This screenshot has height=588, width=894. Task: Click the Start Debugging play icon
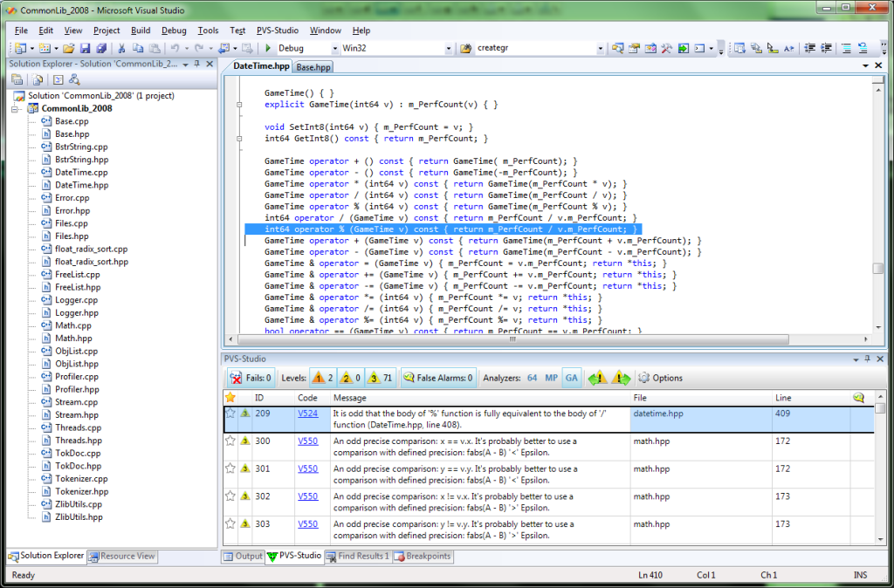[269, 48]
